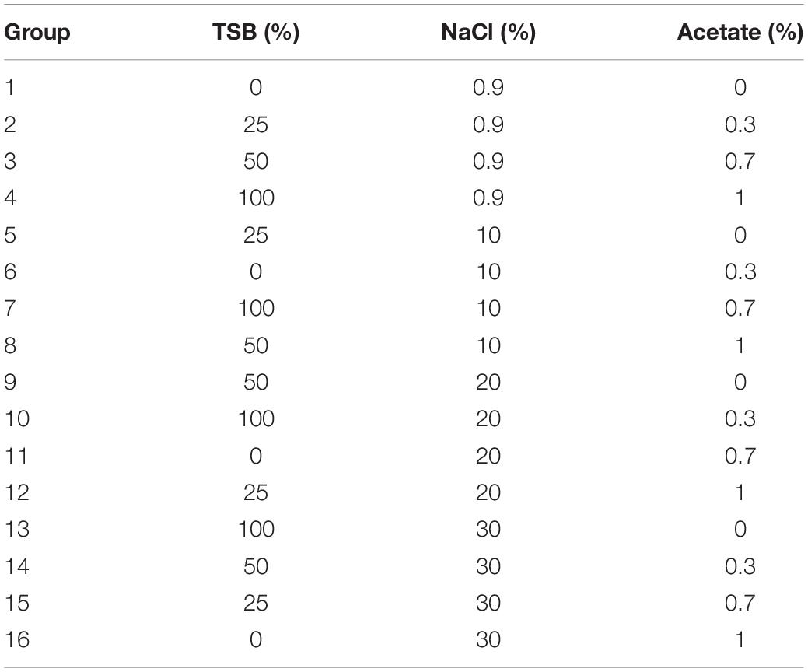Select Acetate value 1 in Group 16
This screenshot has width=808, height=672.
coord(740,639)
